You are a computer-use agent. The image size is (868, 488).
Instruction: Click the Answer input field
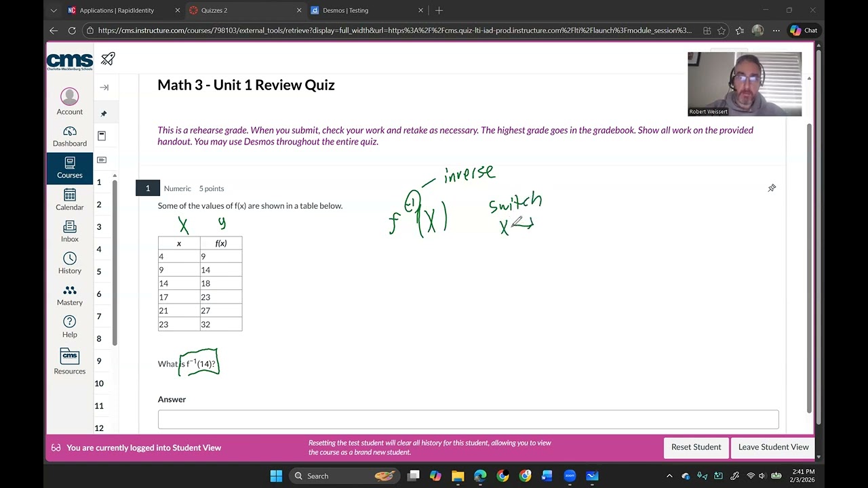point(468,420)
